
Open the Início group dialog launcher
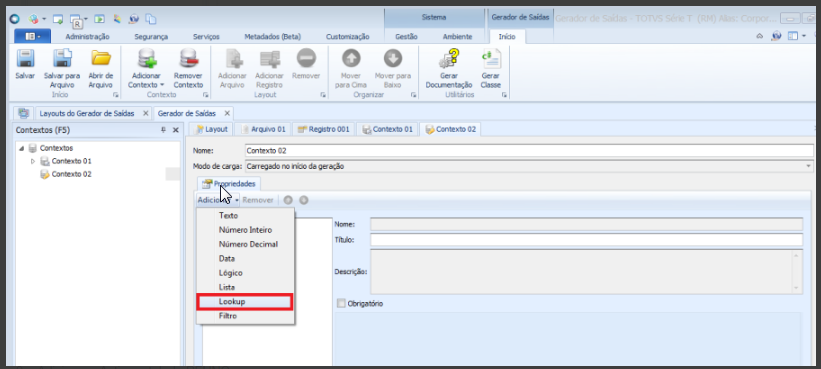116,95
